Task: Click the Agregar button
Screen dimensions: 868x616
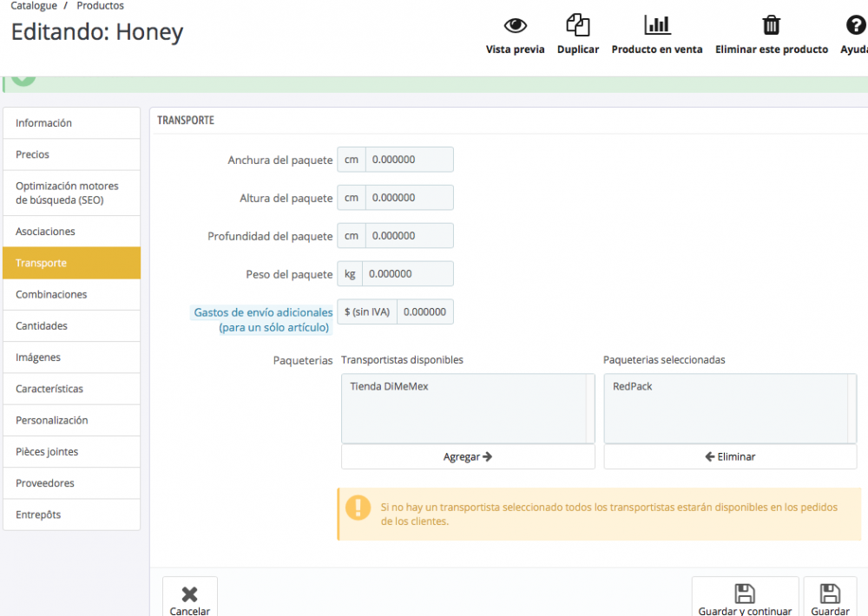Action: click(468, 456)
